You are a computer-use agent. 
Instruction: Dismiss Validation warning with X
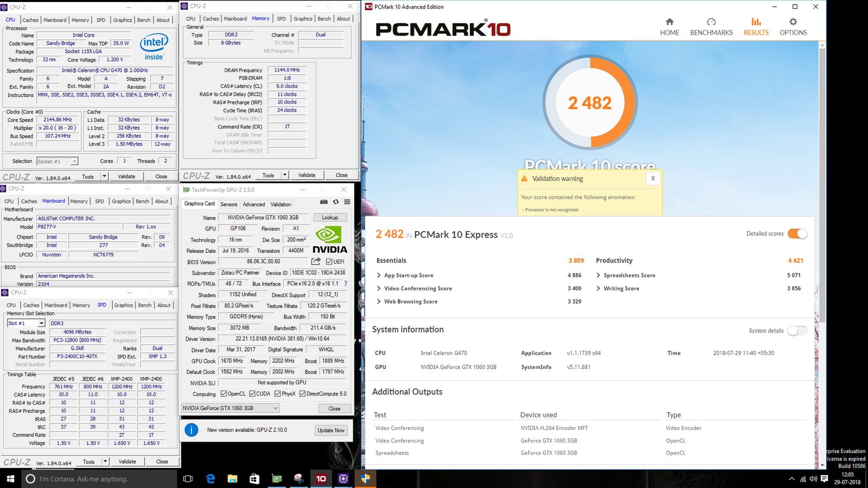(653, 178)
